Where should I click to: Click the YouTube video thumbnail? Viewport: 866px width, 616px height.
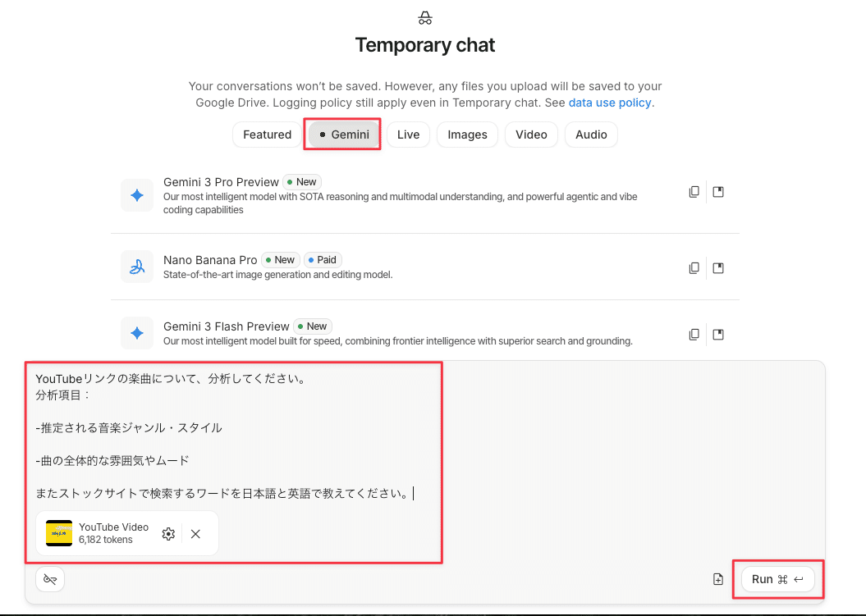tap(58, 533)
